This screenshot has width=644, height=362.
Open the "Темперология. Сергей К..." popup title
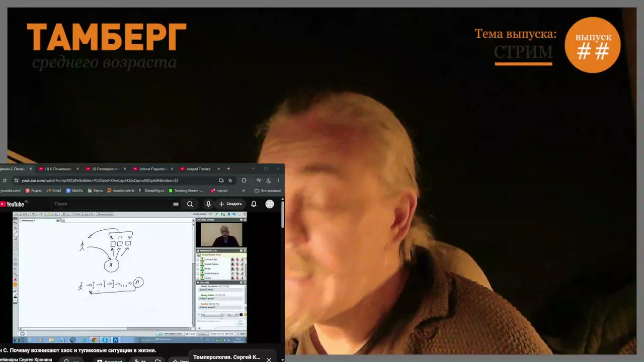[226, 357]
